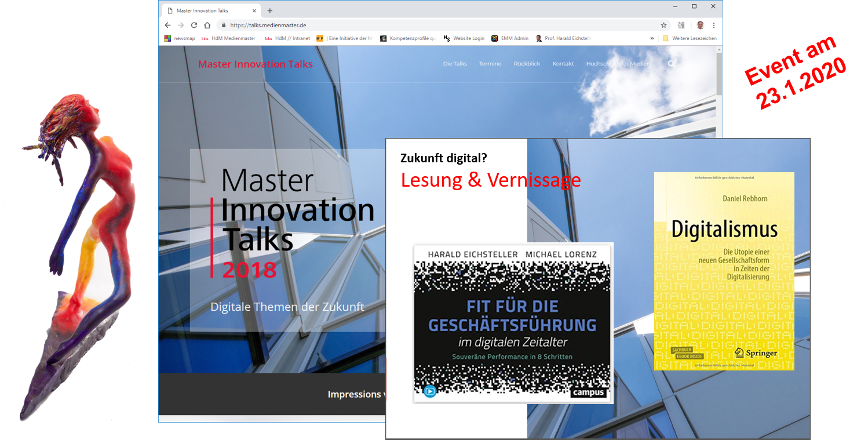Screen dimensions: 868x440
Task: Click the page vertical scrollbar thumb
Action: click(x=719, y=73)
